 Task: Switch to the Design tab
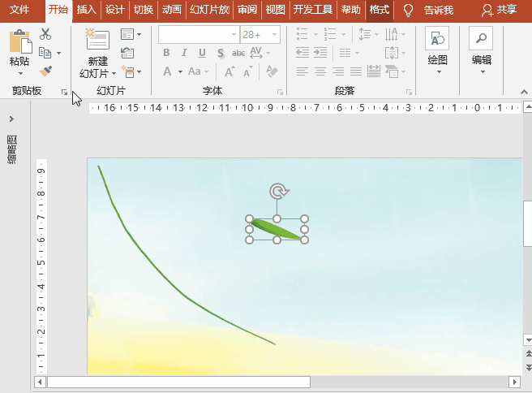(x=114, y=10)
